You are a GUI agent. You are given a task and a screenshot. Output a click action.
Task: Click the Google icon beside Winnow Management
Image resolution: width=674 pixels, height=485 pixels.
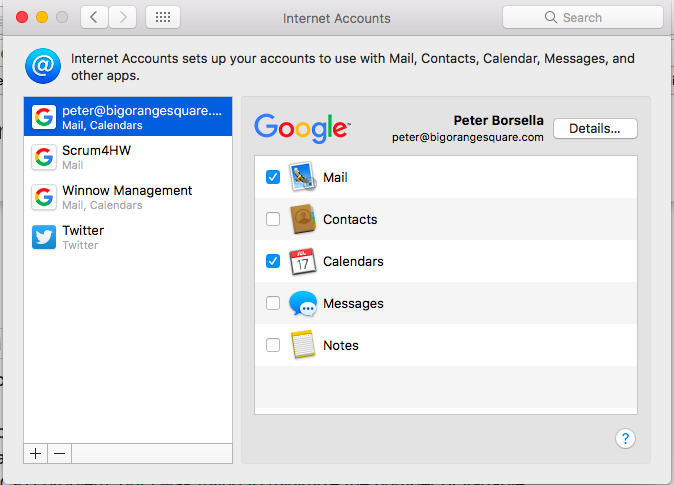[44, 197]
